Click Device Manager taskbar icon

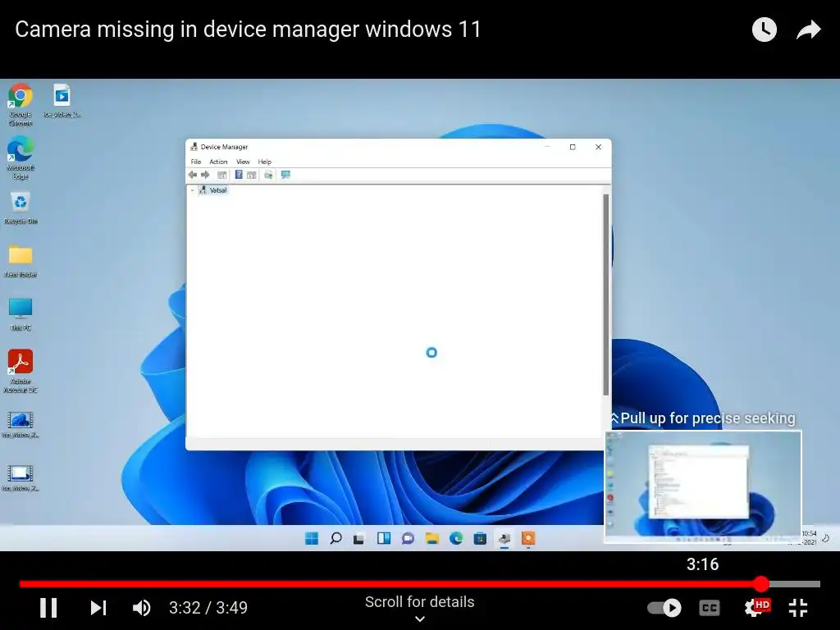(504, 538)
